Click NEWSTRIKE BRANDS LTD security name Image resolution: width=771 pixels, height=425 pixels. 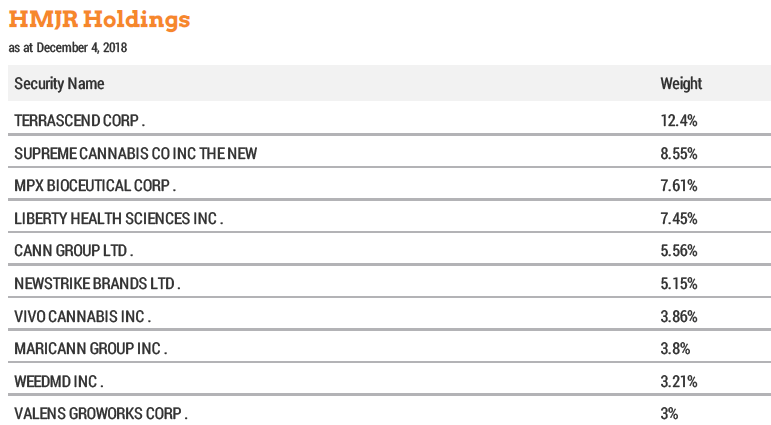click(x=97, y=284)
